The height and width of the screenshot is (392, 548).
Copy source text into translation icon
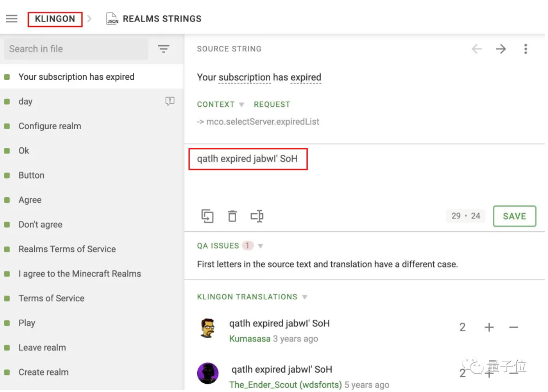pyautogui.click(x=207, y=216)
